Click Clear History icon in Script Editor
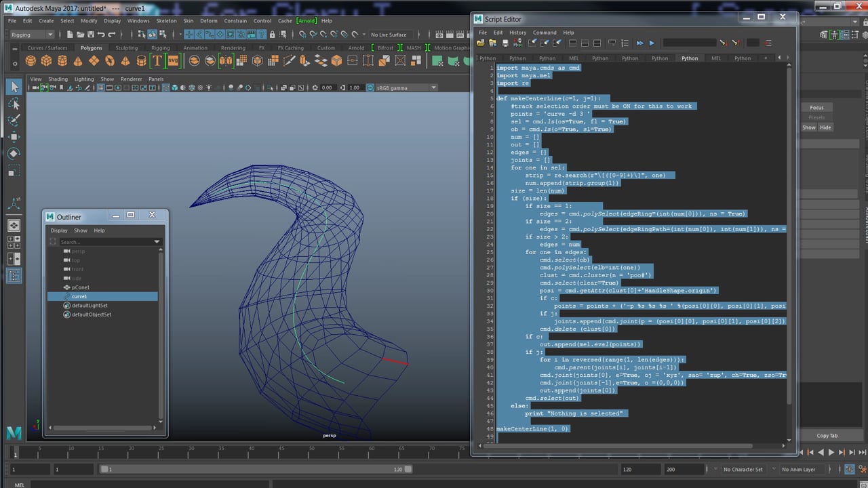The width and height of the screenshot is (868, 488). coord(532,43)
